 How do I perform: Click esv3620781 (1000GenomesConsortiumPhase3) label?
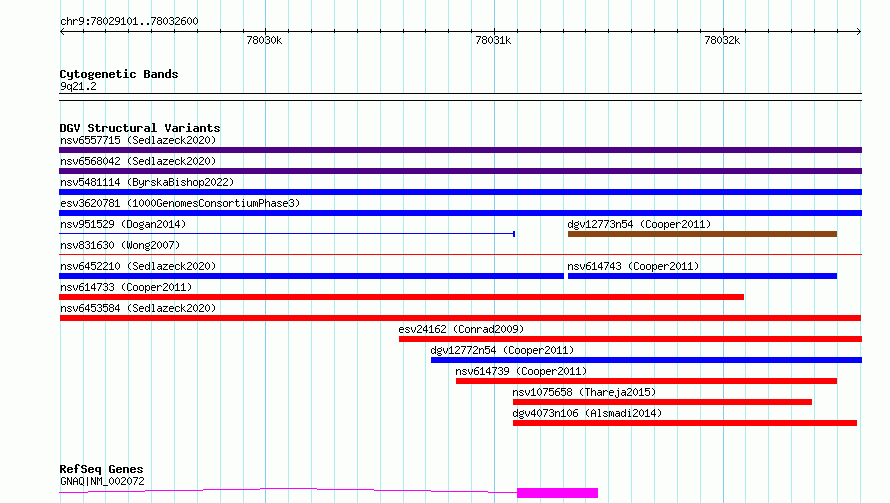tap(180, 203)
